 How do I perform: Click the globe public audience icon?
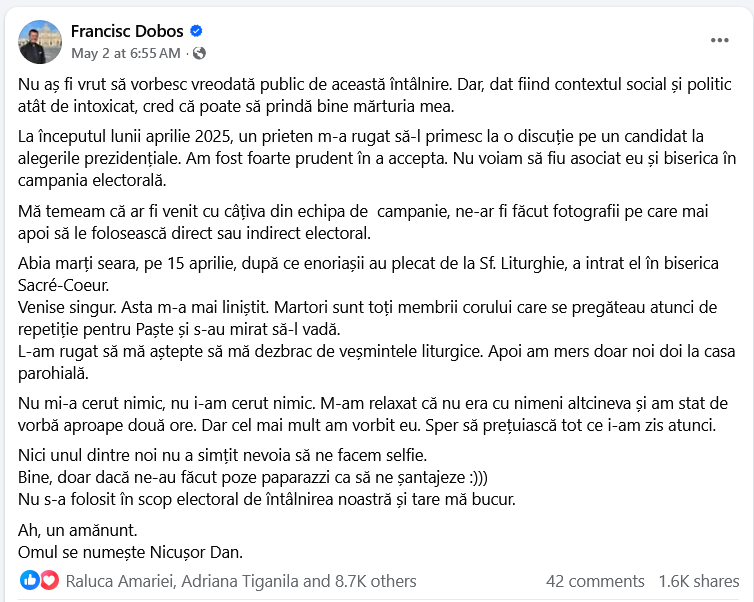pyautogui.click(x=199, y=53)
